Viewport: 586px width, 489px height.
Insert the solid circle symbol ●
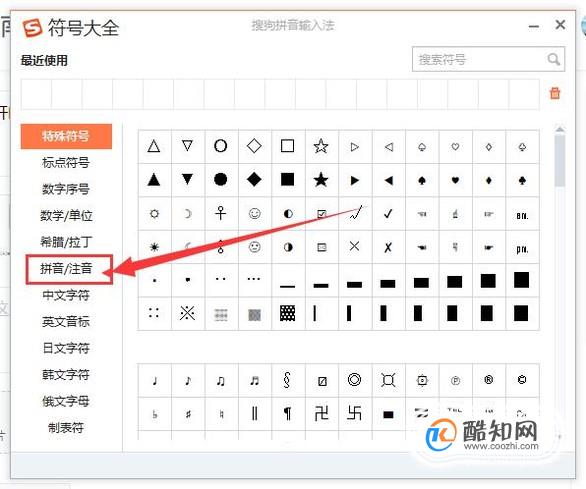220,180
